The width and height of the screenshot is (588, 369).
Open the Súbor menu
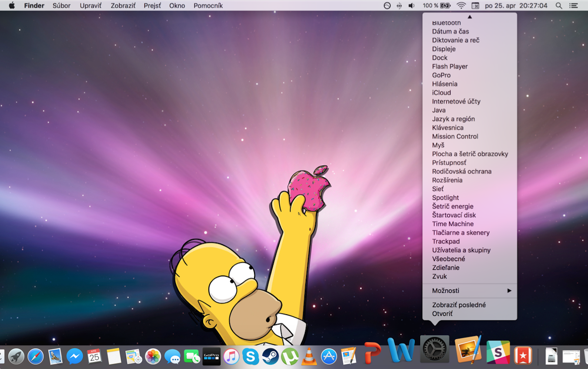tap(62, 6)
